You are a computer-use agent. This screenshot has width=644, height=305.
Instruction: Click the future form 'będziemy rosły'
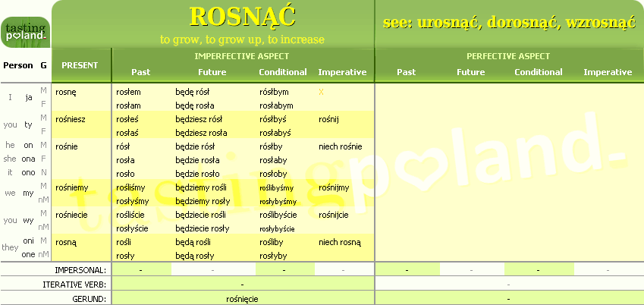(x=203, y=201)
